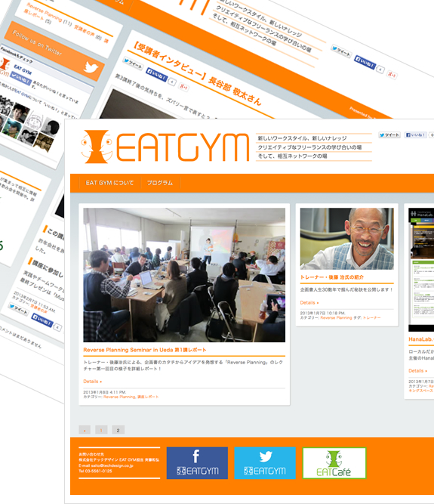
Task: Click the ツイート button in the front page header
Action: [x=389, y=135]
